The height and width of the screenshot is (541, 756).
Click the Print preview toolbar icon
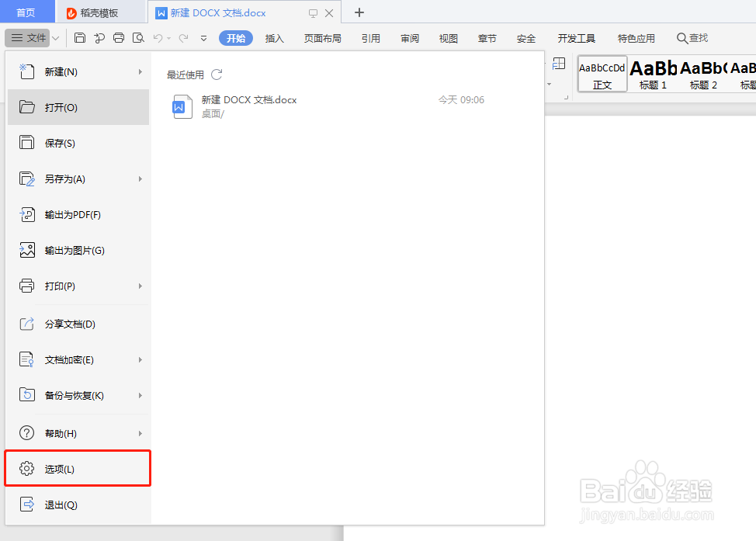pyautogui.click(x=138, y=38)
